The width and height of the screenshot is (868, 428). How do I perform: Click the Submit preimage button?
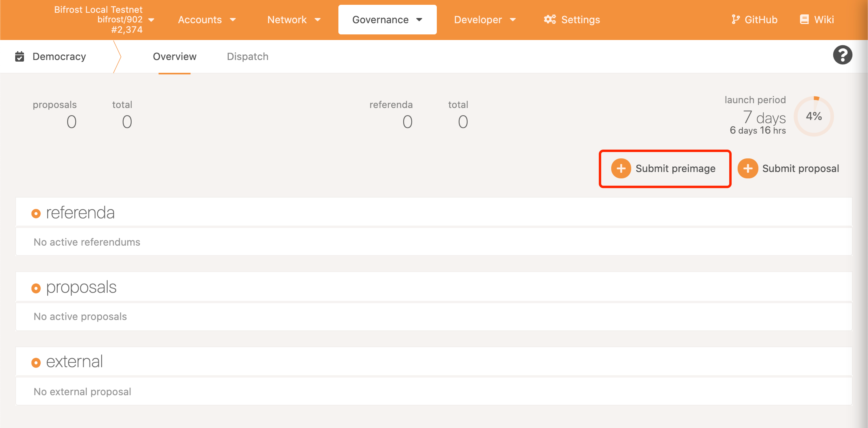click(x=664, y=168)
